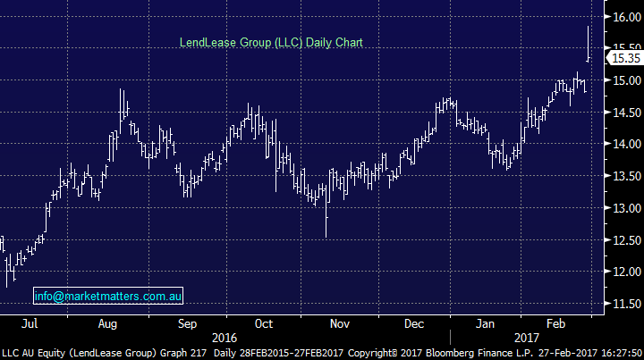Click the Nov month label
The height and width of the screenshot is (360, 644).
pos(340,323)
